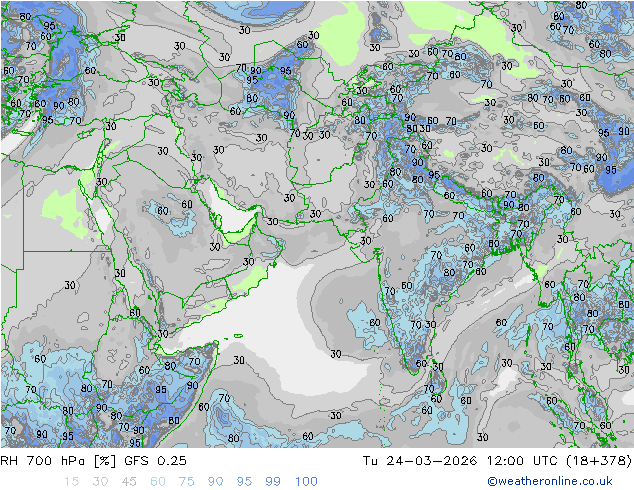The height and width of the screenshot is (490, 634).
Task: Click the 'Tu 24-03-2026' forecast date
Action: [x=419, y=461]
